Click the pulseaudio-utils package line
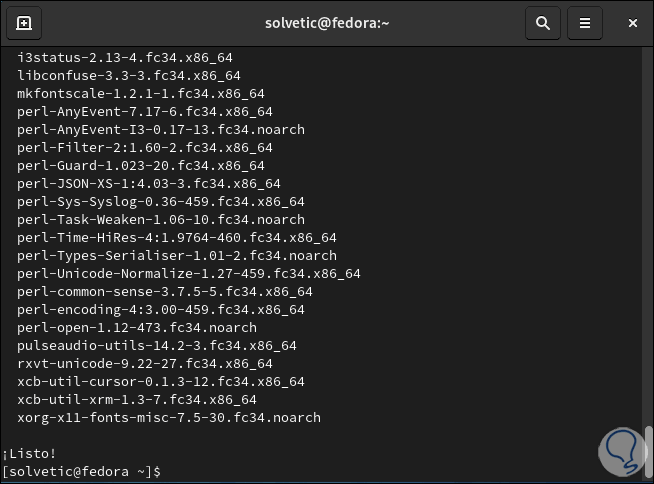The image size is (654, 484). [156, 345]
